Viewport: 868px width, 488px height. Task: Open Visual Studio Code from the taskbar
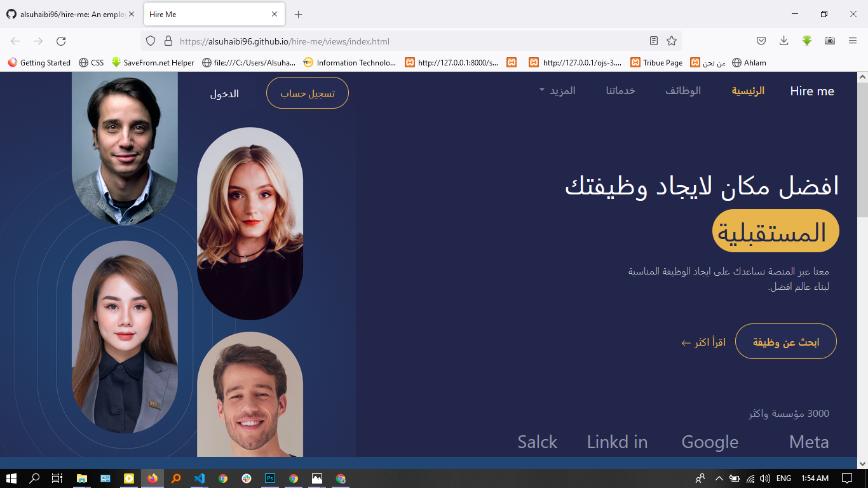[199, 478]
